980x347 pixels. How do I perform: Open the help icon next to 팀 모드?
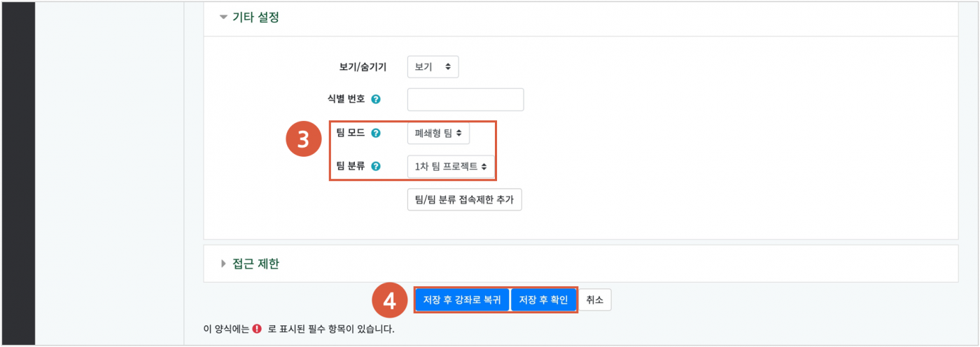(376, 133)
